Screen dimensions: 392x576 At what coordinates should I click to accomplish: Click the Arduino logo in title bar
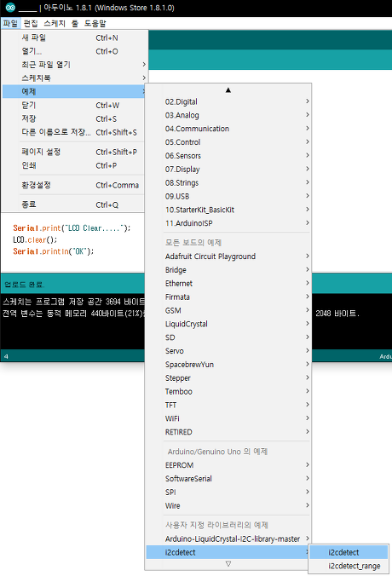tap(10, 7)
